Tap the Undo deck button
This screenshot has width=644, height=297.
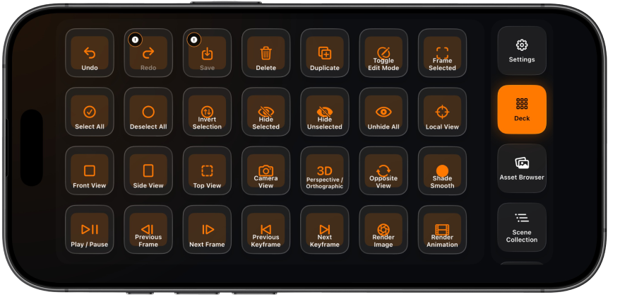pos(90,52)
